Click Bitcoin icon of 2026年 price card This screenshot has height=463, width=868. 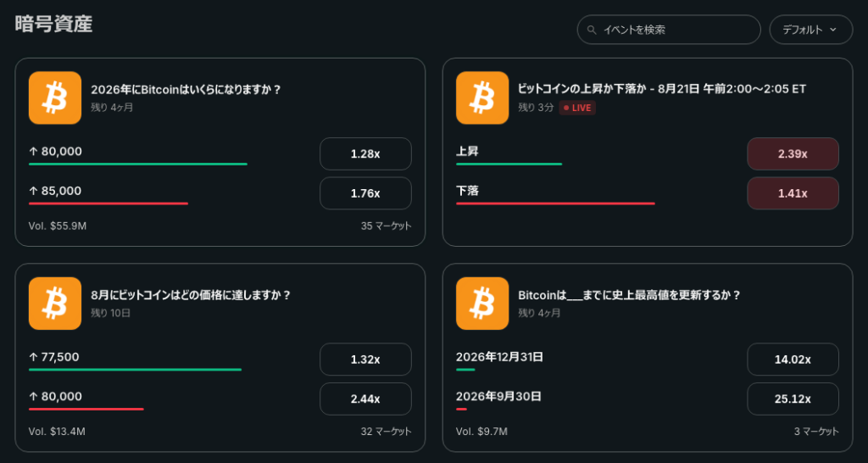pos(55,98)
